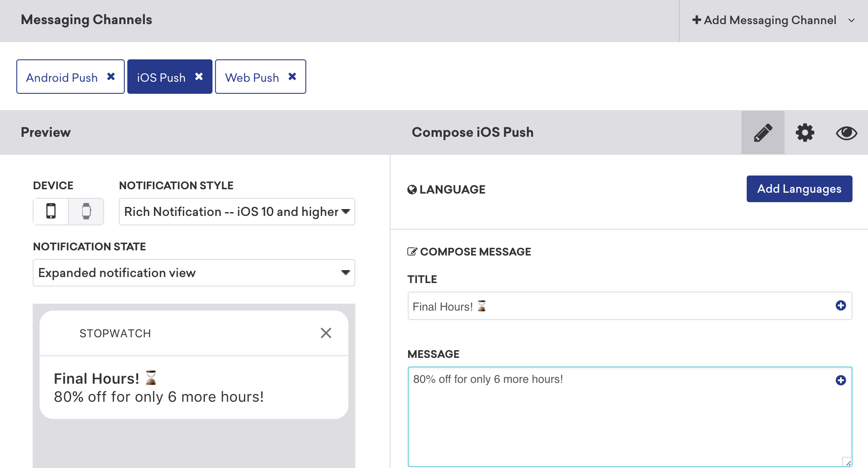Insert personalization in Message field

pos(840,380)
